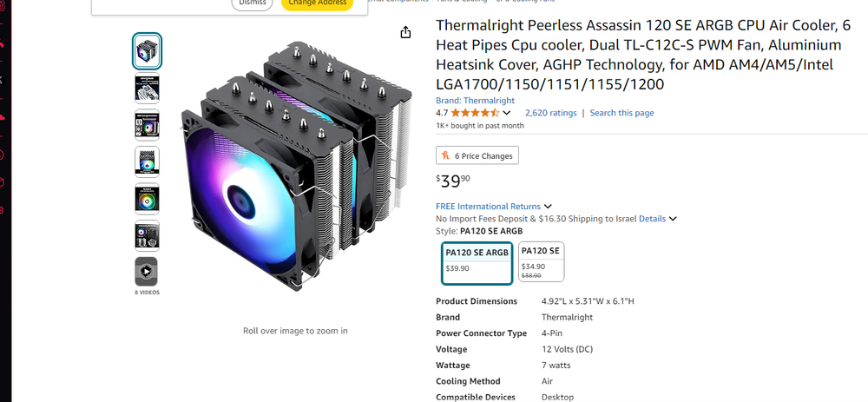Screen dimensions: 868x402
Task: Select the PA120 SE ARGB style option
Action: point(477,263)
